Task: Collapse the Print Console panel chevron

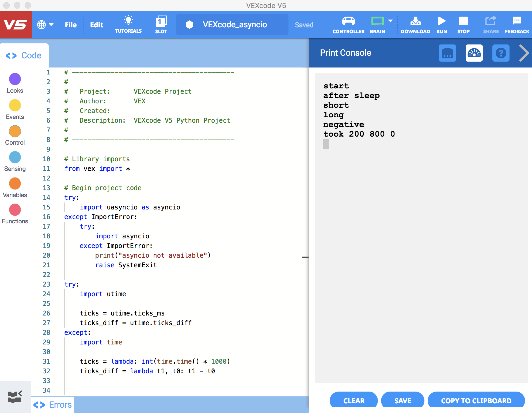Action: tap(524, 53)
